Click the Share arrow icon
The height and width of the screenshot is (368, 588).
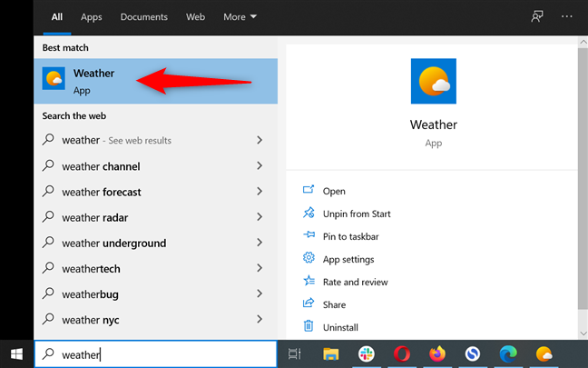pos(309,303)
